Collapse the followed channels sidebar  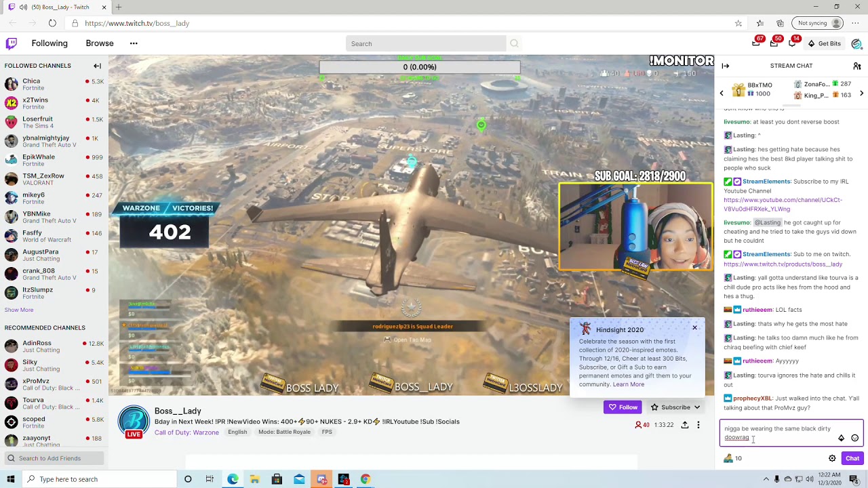[97, 66]
